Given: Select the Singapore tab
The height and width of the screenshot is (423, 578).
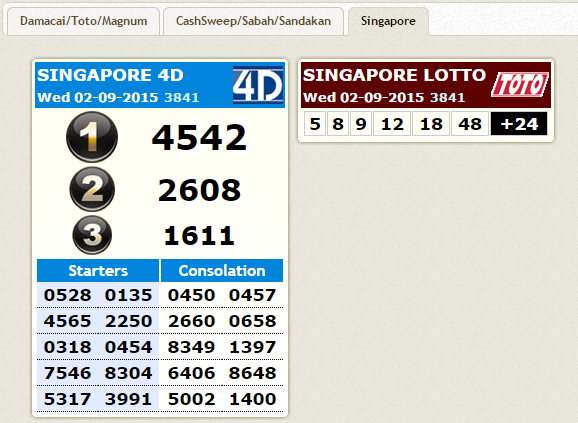Looking at the screenshot, I should click(388, 21).
